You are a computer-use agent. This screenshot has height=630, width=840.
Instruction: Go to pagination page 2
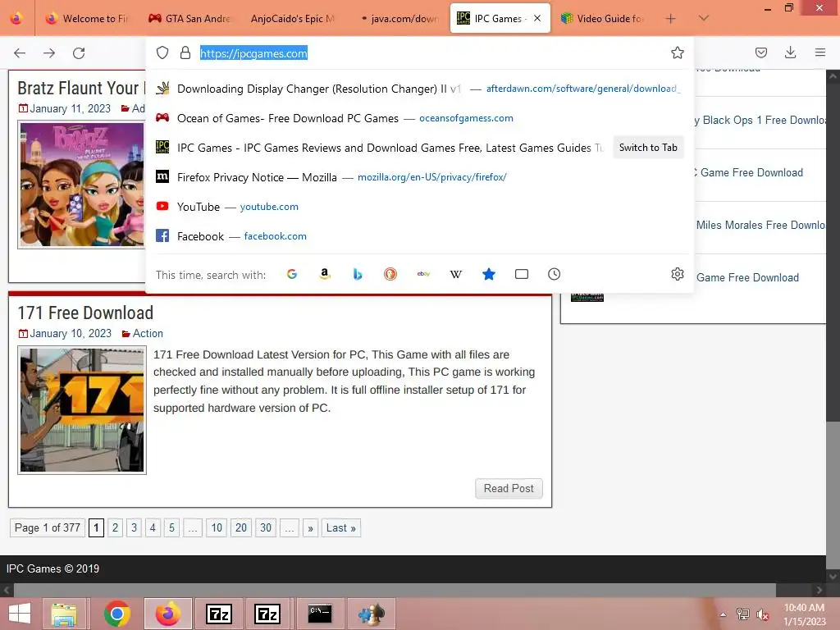coord(115,528)
